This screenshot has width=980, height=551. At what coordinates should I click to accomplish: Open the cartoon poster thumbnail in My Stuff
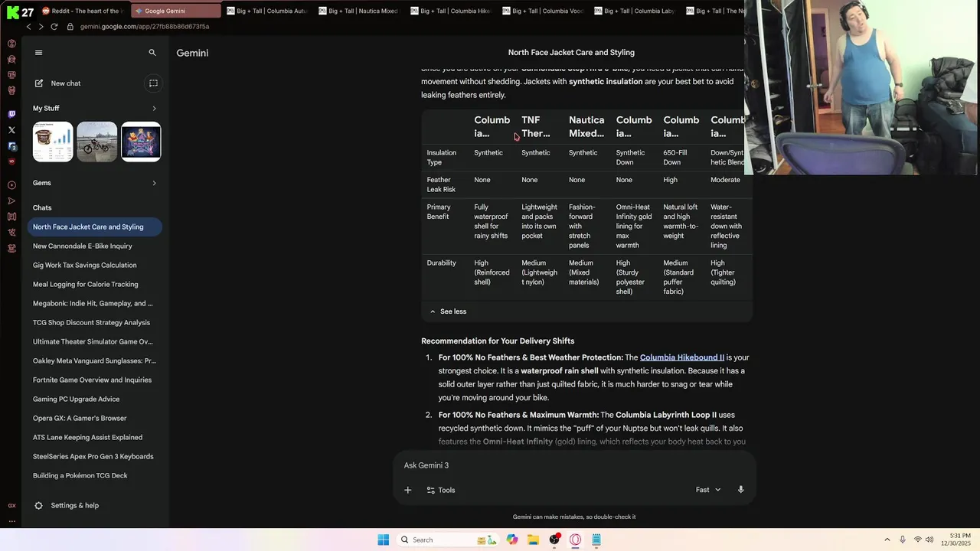coord(141,142)
